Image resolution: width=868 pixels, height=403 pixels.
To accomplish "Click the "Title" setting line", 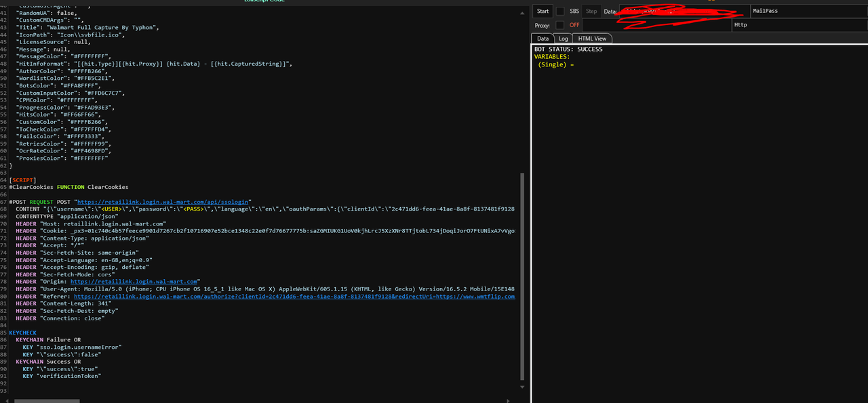I will coord(87,27).
